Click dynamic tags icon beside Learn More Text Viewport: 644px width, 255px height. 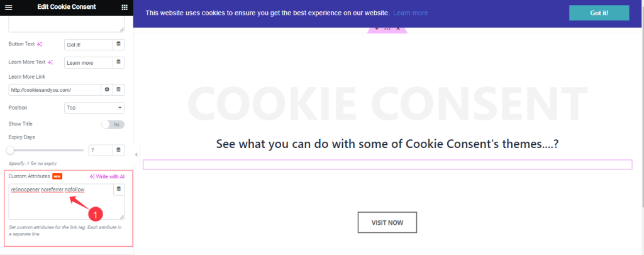(118, 62)
